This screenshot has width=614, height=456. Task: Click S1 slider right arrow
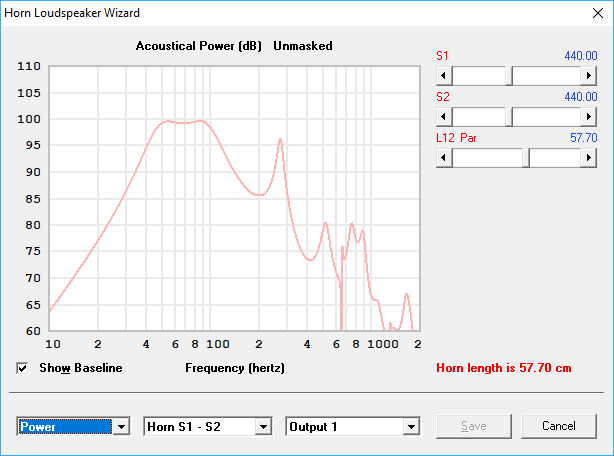coord(589,76)
